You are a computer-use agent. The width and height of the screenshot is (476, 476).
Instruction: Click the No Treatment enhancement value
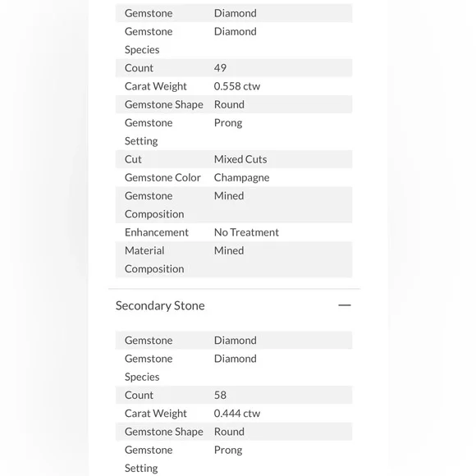coord(246,232)
